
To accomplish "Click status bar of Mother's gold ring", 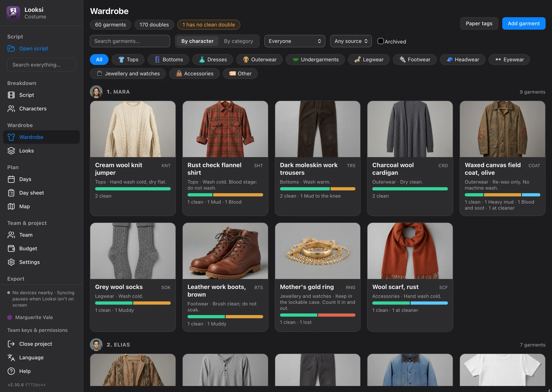I will point(317,315).
